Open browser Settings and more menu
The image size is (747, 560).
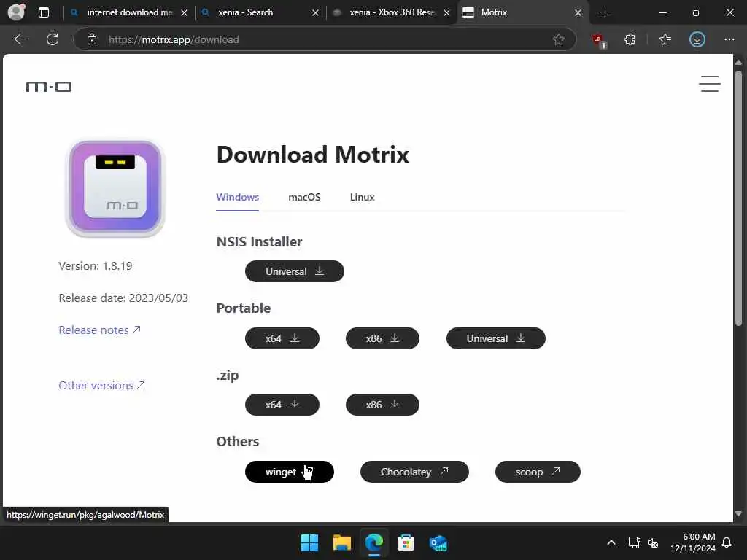[x=729, y=39]
